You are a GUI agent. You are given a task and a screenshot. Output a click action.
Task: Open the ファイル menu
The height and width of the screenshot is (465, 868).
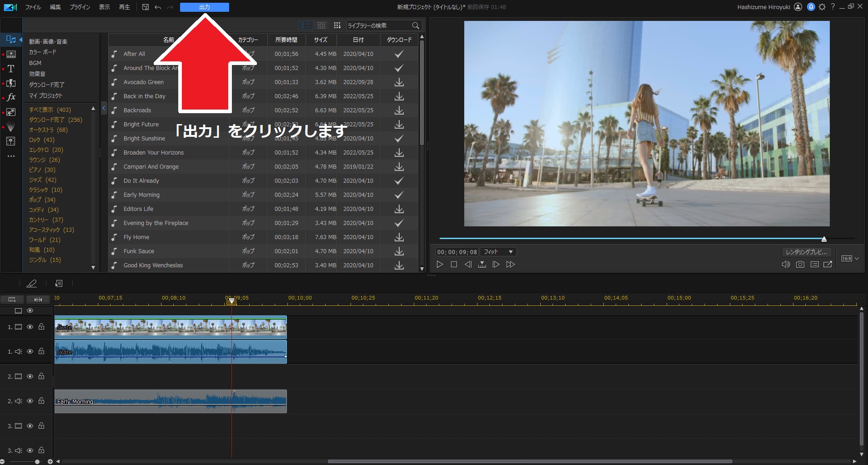[33, 7]
